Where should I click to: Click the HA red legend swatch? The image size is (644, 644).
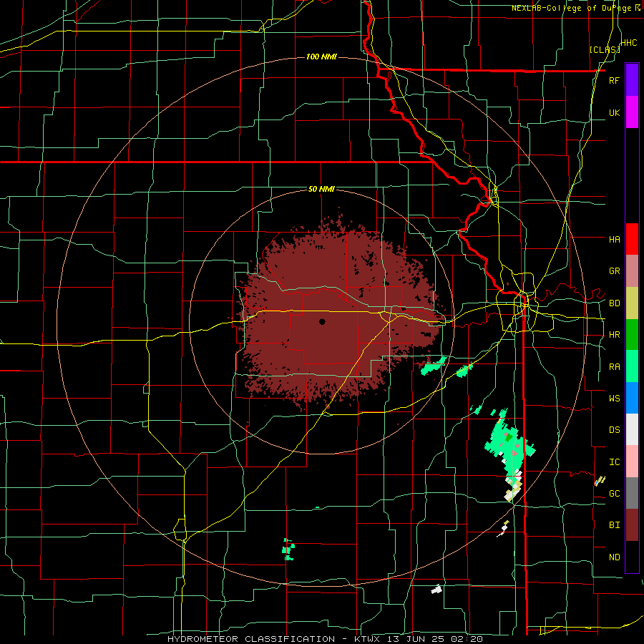(632, 239)
